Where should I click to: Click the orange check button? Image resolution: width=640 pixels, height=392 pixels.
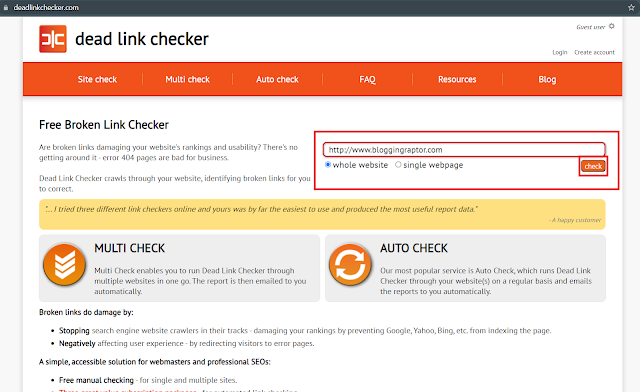click(593, 166)
